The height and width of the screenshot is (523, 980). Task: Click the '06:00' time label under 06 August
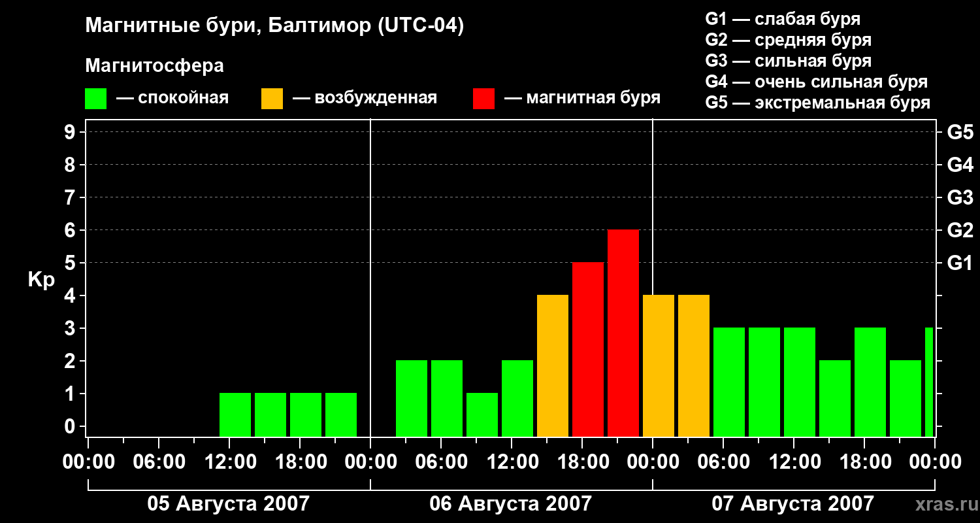(440, 462)
